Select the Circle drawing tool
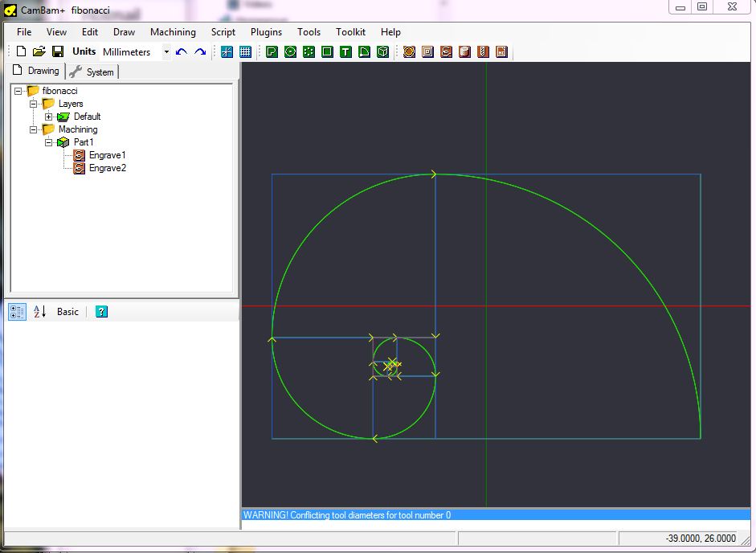Screen dimensions: 756x553 [291, 51]
